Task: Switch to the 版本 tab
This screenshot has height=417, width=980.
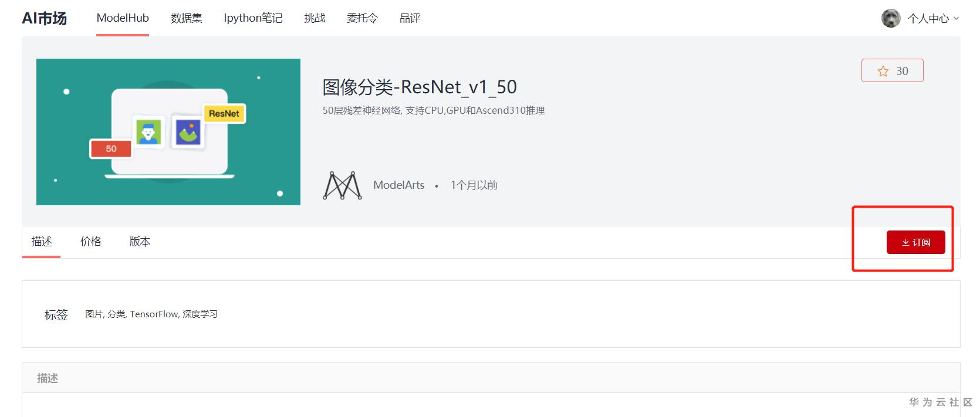Action: (140, 242)
